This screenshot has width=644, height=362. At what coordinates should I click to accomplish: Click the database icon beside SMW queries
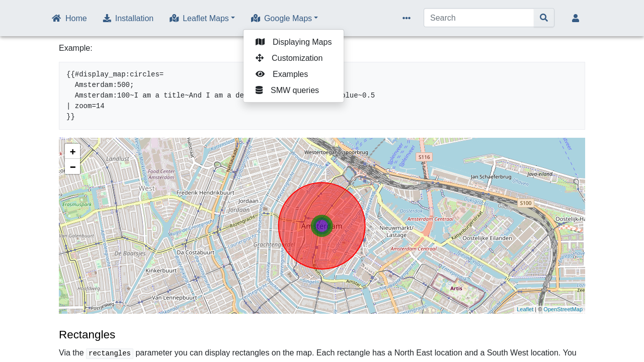point(259,90)
